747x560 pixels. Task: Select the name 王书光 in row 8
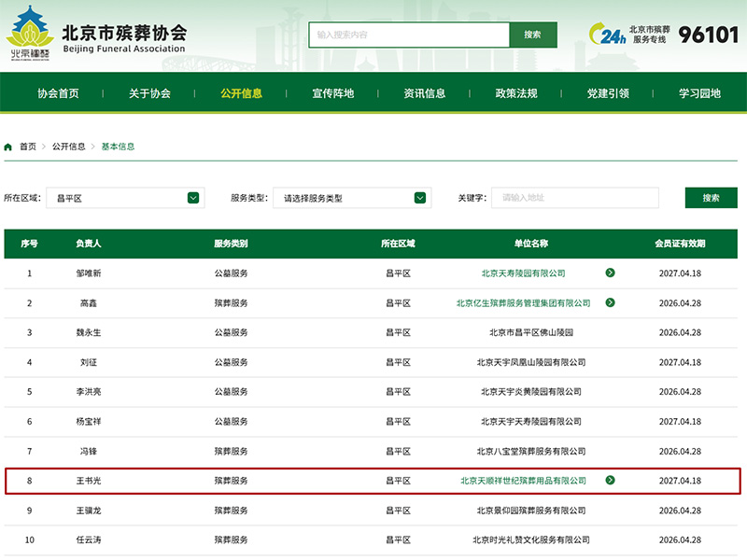pos(89,481)
